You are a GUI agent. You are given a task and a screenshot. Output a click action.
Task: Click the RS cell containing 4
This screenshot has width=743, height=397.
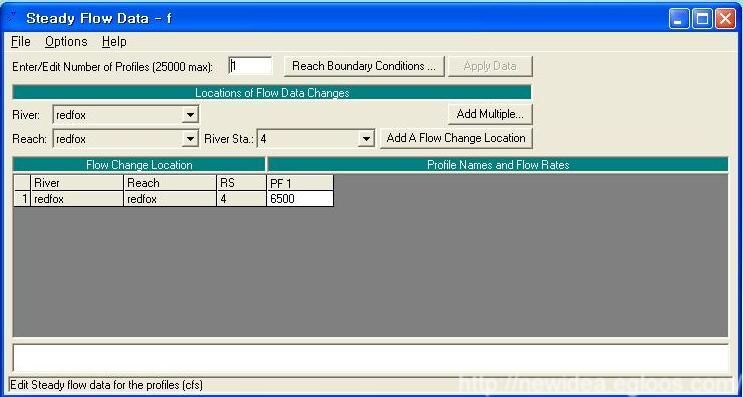(241, 199)
